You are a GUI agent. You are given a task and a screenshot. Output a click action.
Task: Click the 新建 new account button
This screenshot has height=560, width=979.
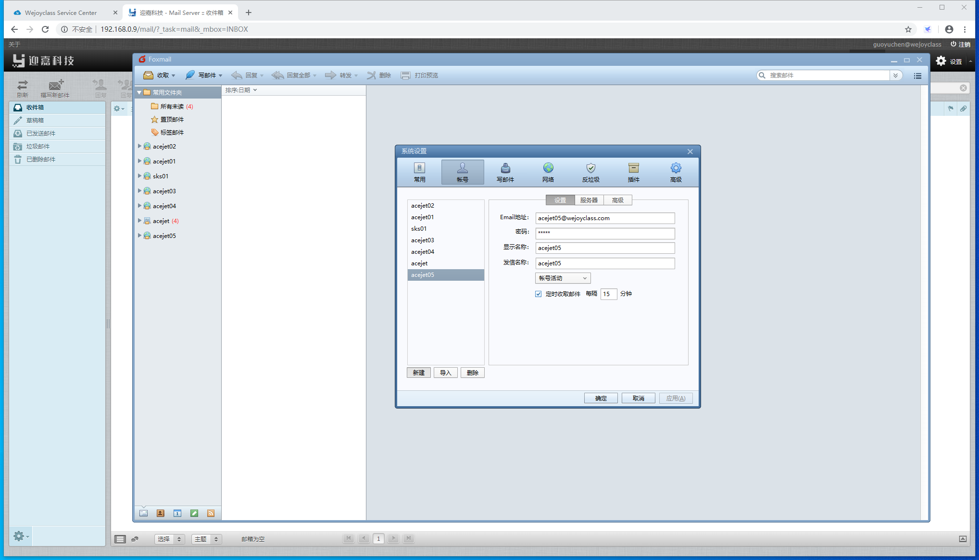click(418, 373)
